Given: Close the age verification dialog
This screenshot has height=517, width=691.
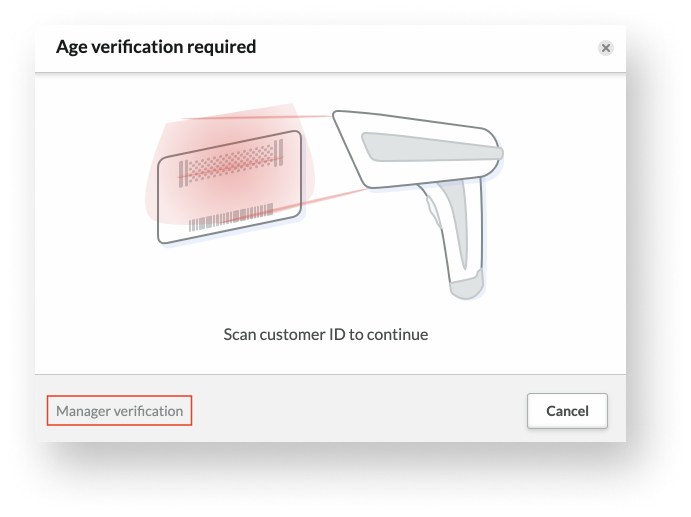Looking at the screenshot, I should point(606,48).
